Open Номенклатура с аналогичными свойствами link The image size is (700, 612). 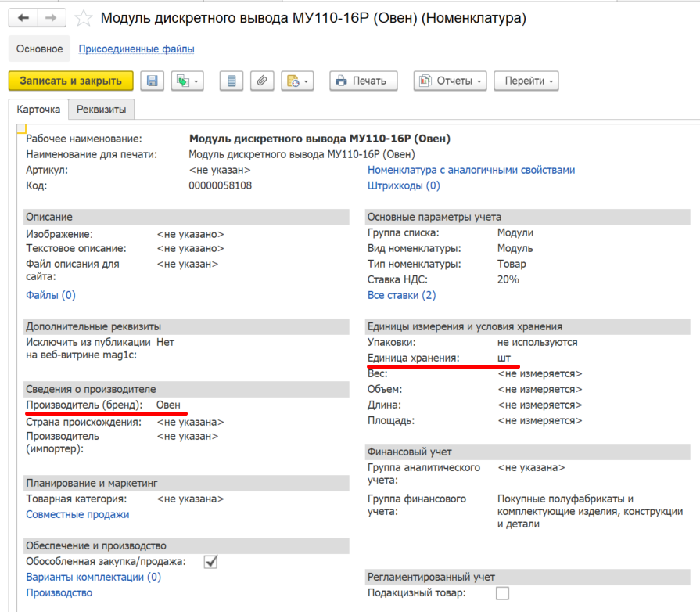pyautogui.click(x=471, y=170)
